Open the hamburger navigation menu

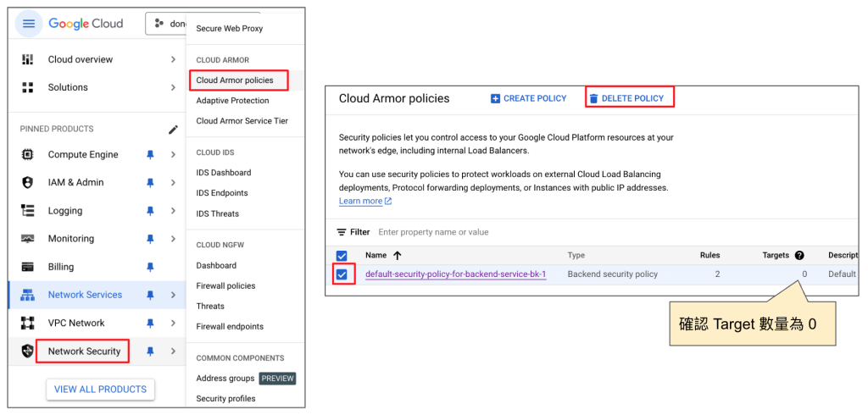point(29,24)
